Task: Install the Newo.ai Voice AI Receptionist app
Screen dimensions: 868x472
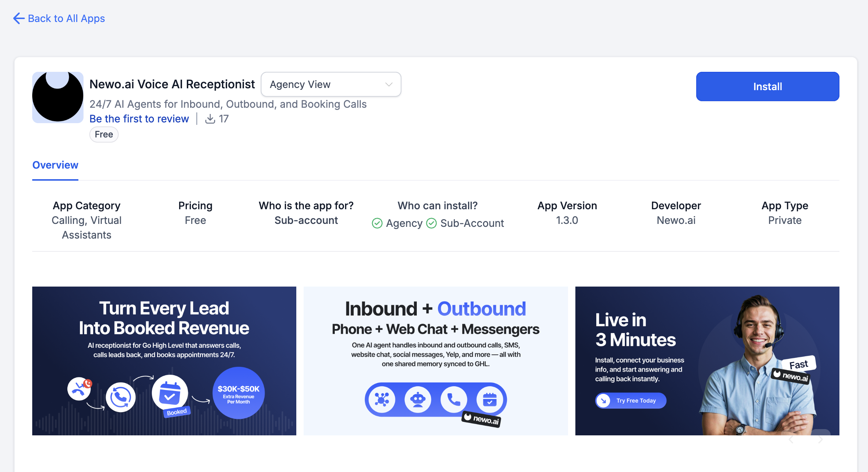Action: [768, 86]
